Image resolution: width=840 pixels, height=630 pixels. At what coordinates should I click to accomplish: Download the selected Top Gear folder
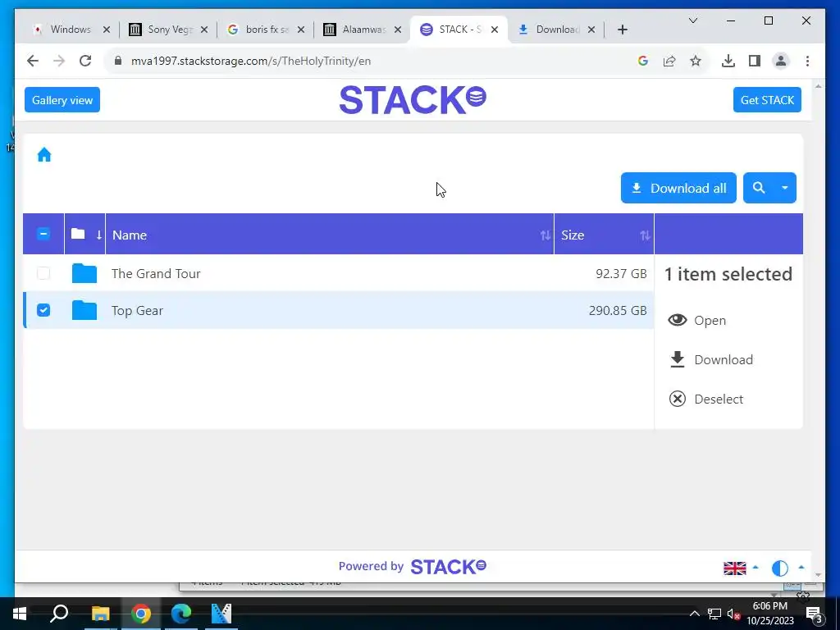pos(711,359)
